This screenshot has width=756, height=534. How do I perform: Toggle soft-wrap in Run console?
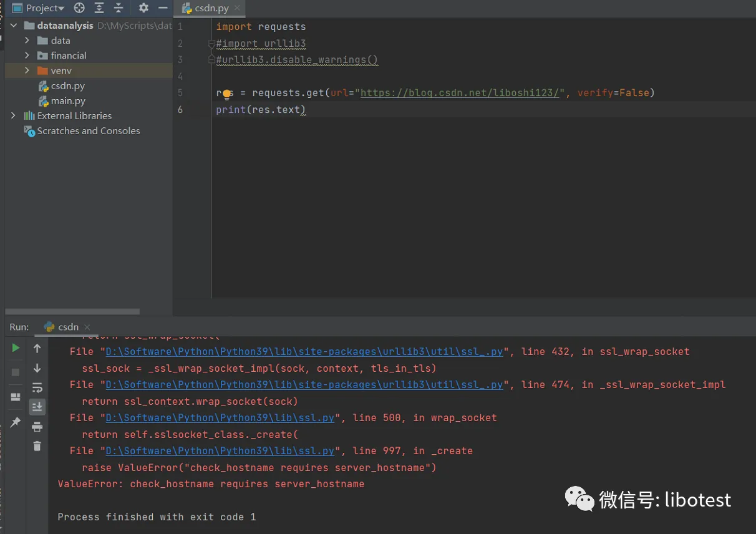(x=37, y=387)
